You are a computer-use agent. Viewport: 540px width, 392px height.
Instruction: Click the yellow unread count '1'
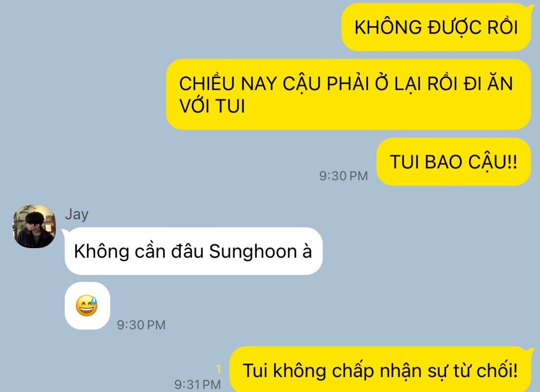coord(218,370)
